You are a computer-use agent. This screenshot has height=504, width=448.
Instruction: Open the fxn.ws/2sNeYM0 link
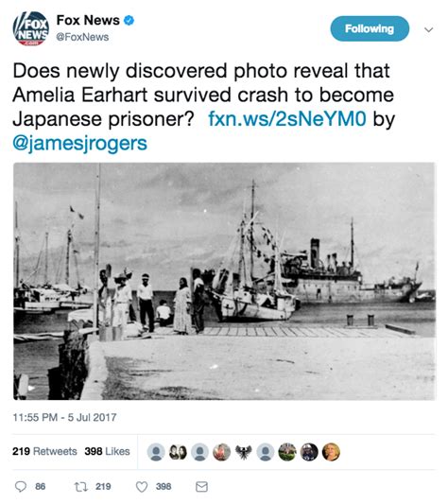click(287, 119)
